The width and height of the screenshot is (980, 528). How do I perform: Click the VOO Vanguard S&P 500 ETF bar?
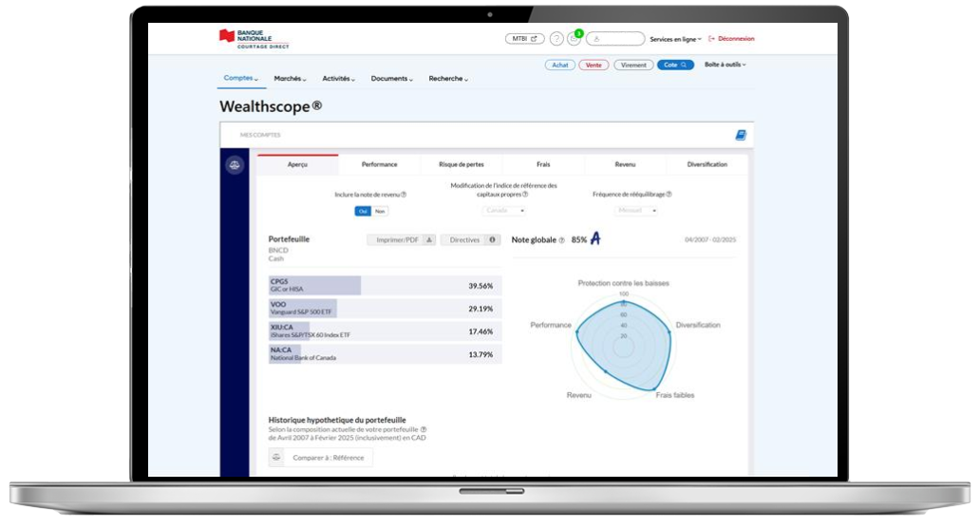click(385, 309)
